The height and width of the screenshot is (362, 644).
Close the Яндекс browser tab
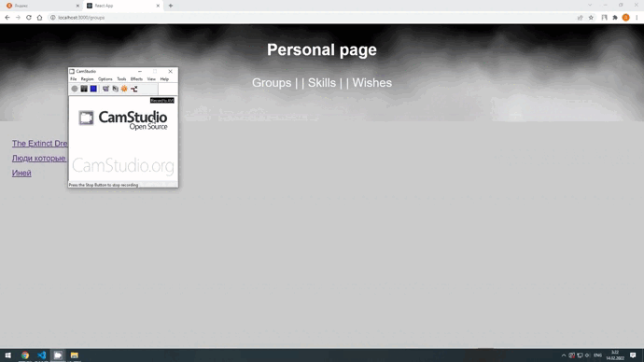tap(77, 6)
